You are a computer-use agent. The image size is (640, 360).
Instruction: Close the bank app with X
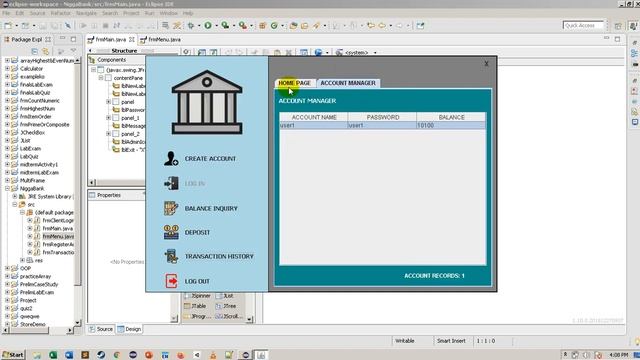[x=486, y=64]
